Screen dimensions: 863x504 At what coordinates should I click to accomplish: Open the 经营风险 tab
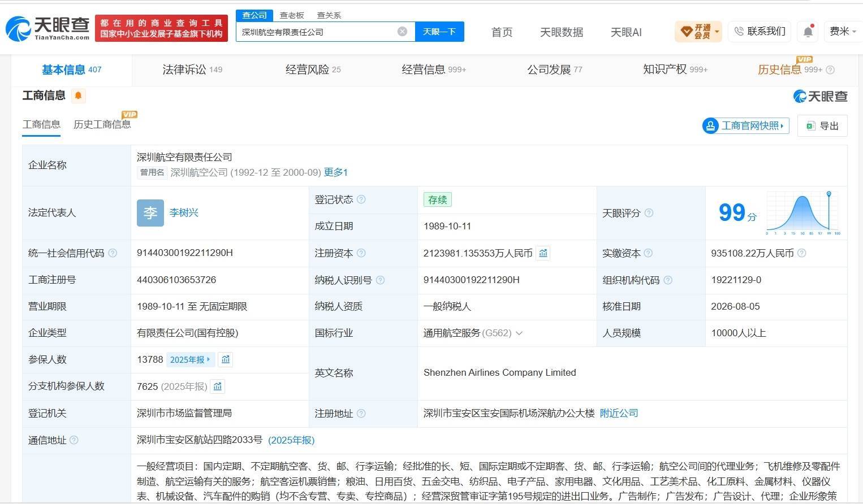click(313, 69)
